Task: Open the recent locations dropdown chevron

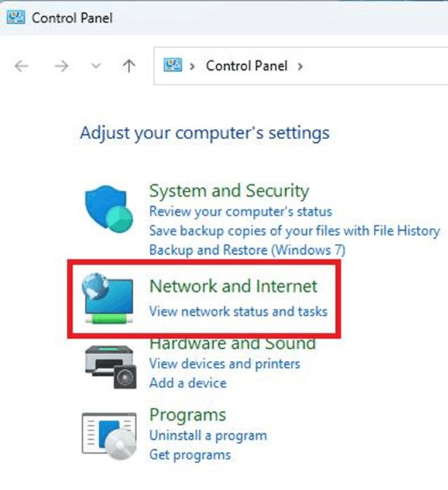Action: tap(96, 66)
